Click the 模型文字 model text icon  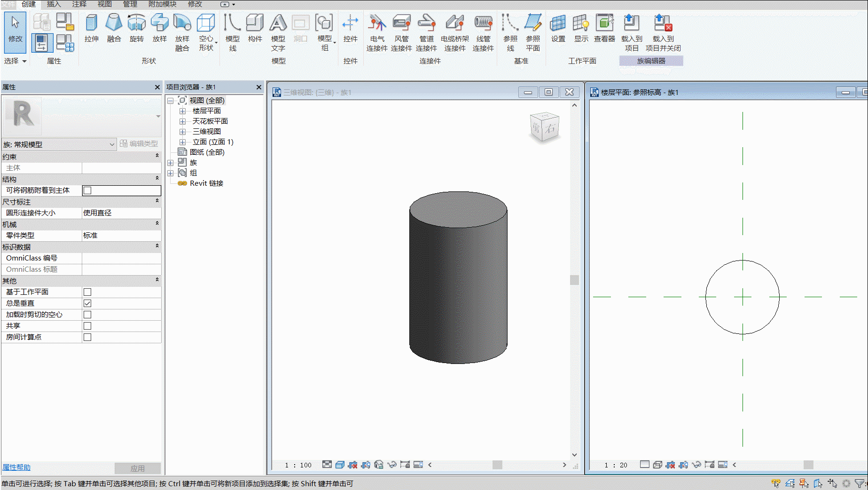coord(278,32)
